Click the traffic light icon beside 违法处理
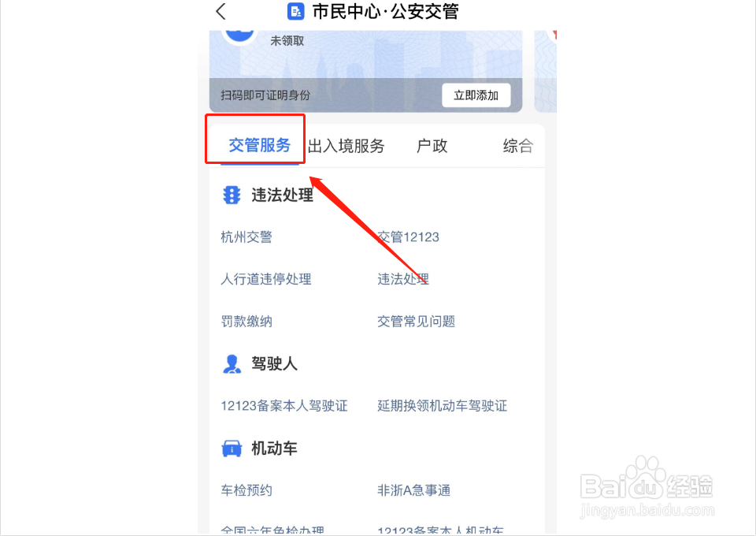This screenshot has height=536, width=756. click(232, 195)
